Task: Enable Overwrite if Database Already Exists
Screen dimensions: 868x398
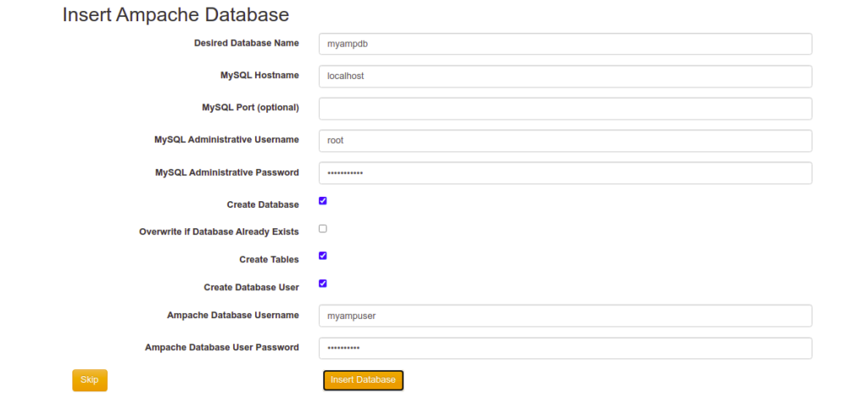Action: click(323, 228)
